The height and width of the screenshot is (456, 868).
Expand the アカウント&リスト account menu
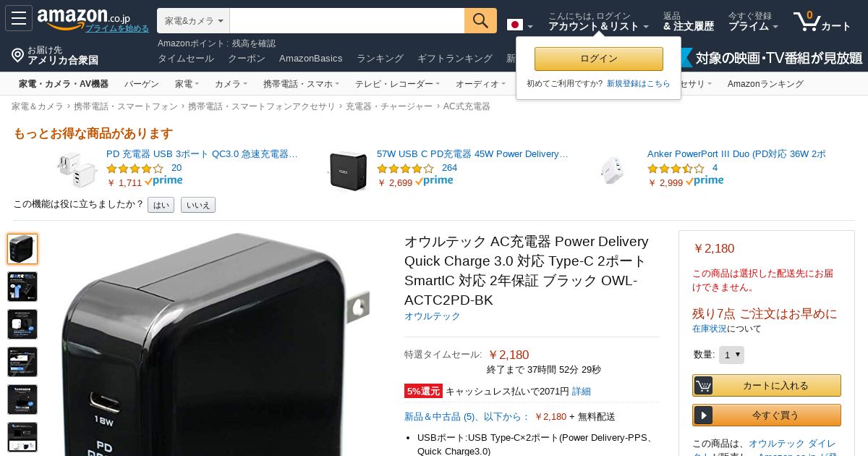[598, 26]
